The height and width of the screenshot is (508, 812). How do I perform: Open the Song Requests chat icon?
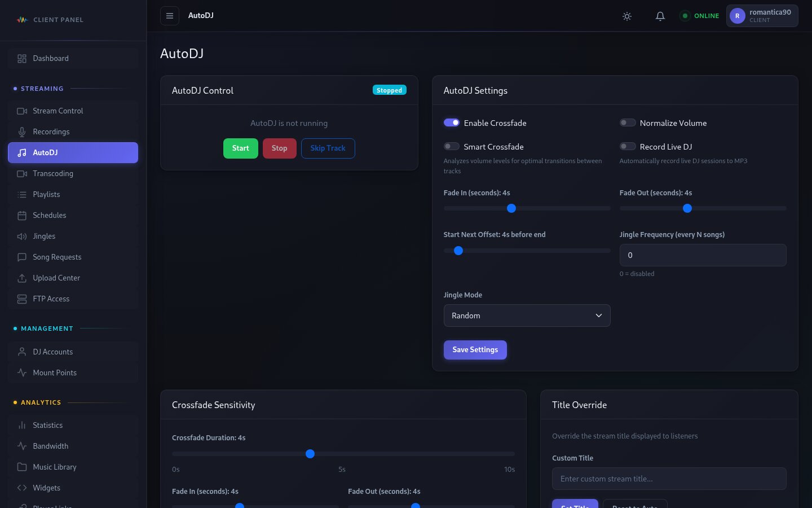(22, 257)
